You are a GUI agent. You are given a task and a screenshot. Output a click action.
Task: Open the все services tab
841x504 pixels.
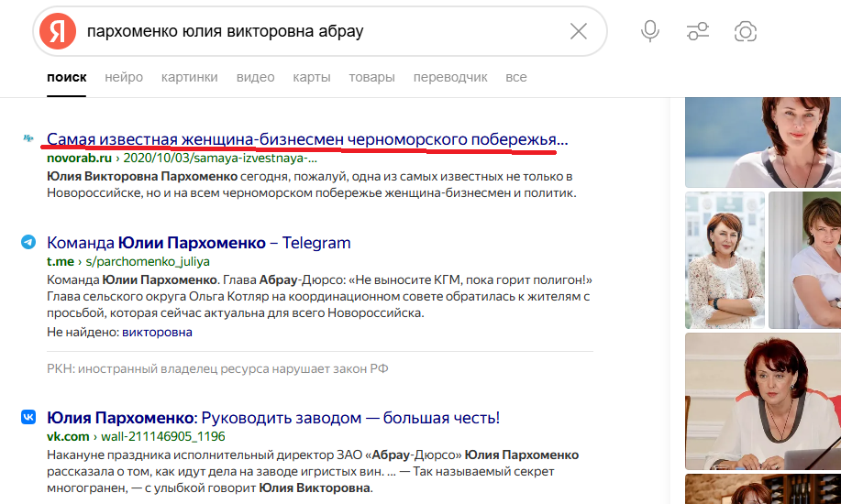[x=516, y=77]
